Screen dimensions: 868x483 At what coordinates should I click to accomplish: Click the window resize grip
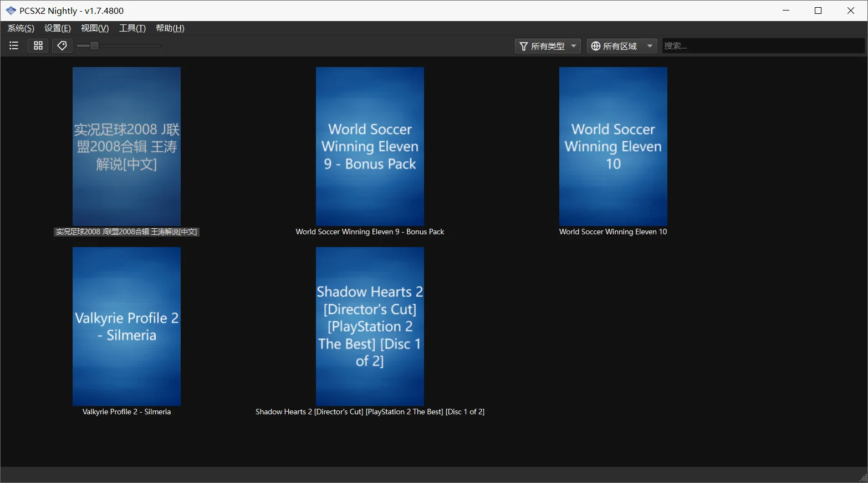pos(863,478)
